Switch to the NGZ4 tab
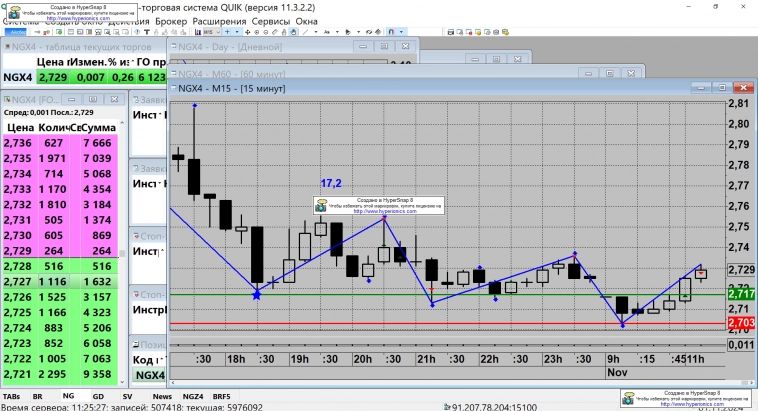The height and width of the screenshot is (411, 758). point(194,397)
